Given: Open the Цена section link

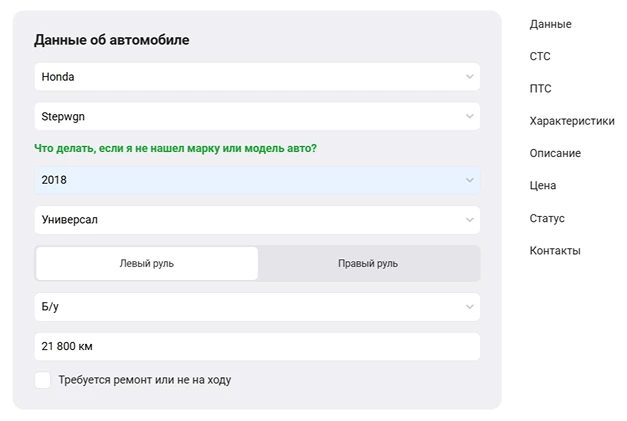Looking at the screenshot, I should click(x=543, y=186).
